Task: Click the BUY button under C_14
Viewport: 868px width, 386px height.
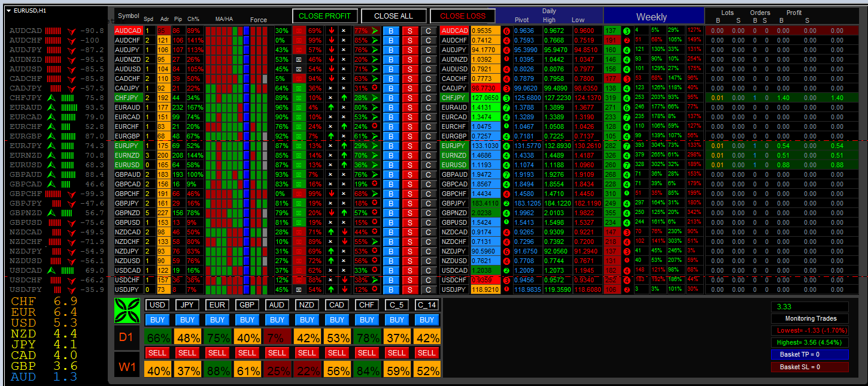Action: coord(427,319)
